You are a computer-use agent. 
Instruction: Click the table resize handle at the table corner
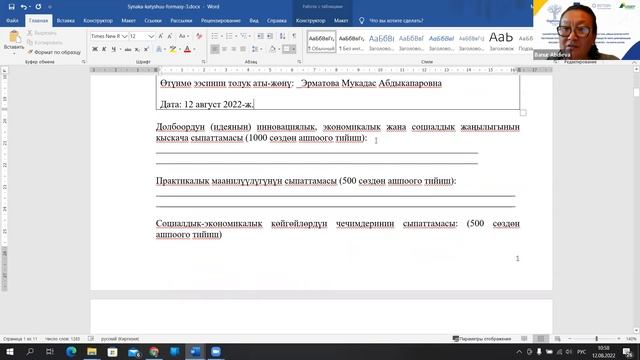pos(523,113)
